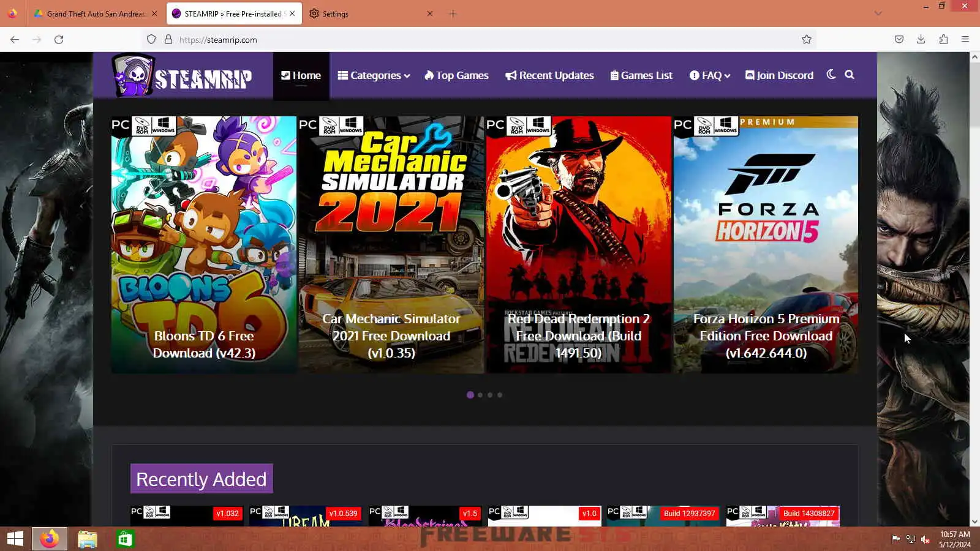Open a new browser tab

coord(453,13)
